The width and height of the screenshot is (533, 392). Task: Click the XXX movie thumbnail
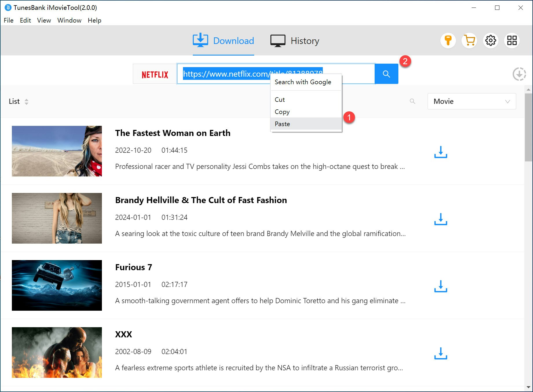(x=57, y=352)
